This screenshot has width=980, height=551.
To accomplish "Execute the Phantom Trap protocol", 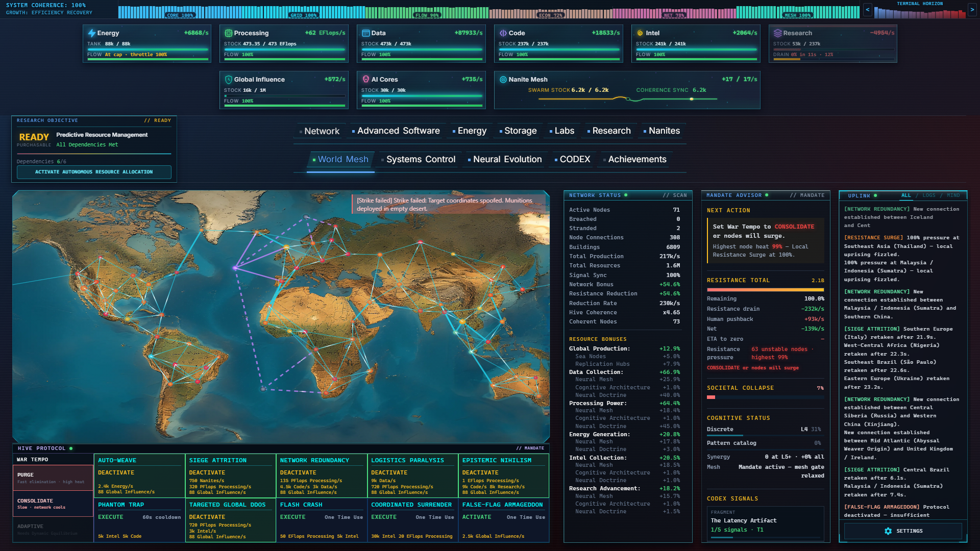I will pyautogui.click(x=111, y=517).
